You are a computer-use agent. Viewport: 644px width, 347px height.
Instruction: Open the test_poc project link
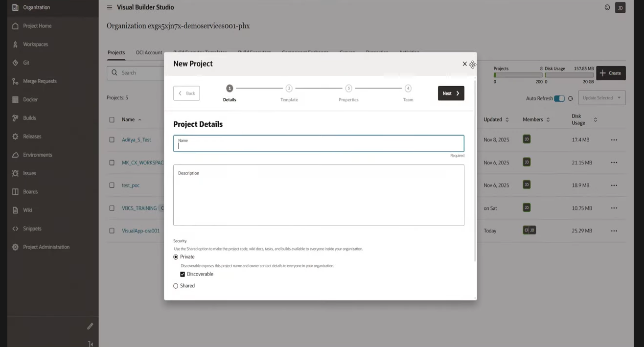[x=131, y=185]
